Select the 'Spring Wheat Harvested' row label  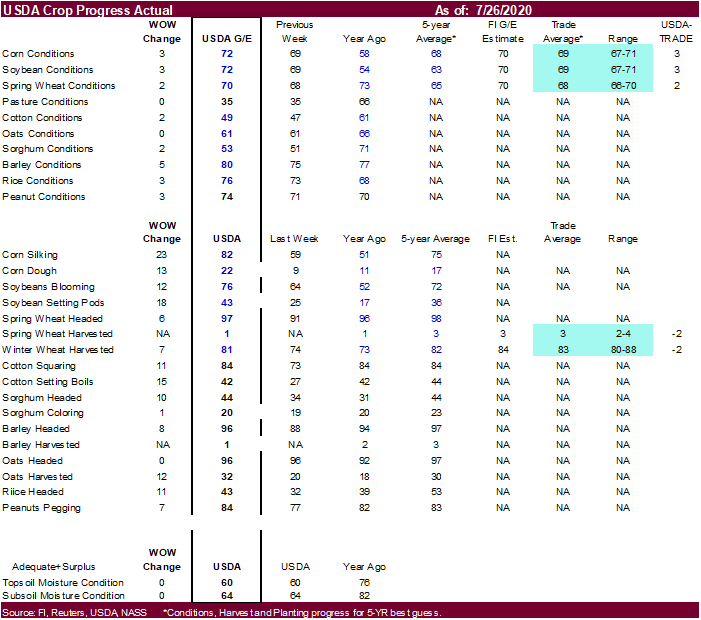(x=57, y=334)
